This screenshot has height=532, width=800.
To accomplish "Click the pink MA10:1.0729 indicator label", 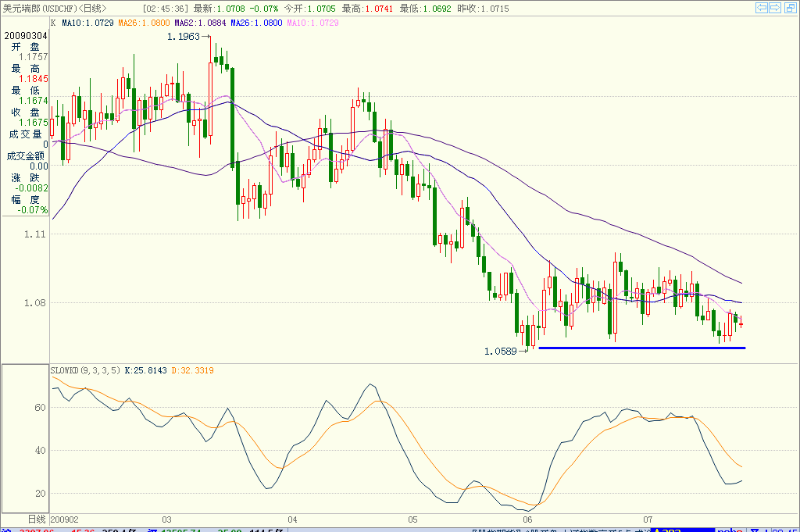I will 312,23.
